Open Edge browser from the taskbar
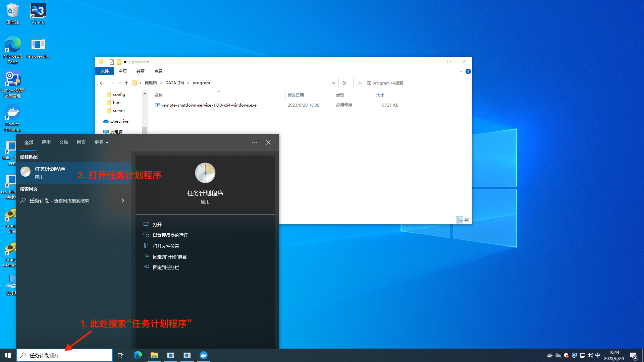This screenshot has width=644, height=362. 138,355
